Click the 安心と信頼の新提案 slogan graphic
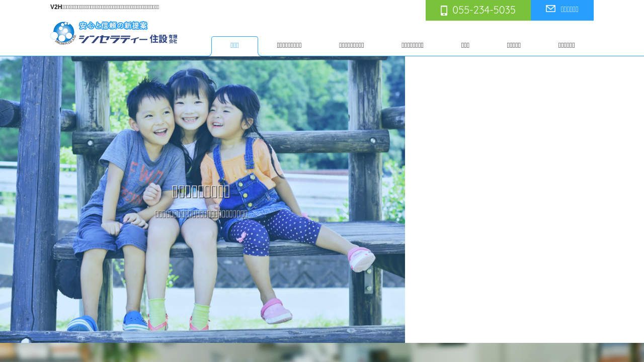The image size is (644, 362). tap(113, 26)
